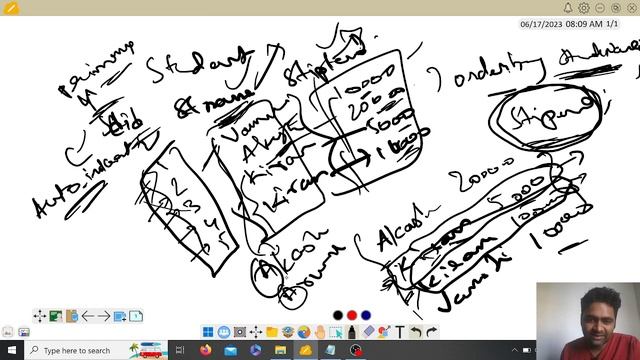The image size is (640, 360).
Task: Open the notepad app on the taskbar
Action: pyautogui.click(x=331, y=350)
